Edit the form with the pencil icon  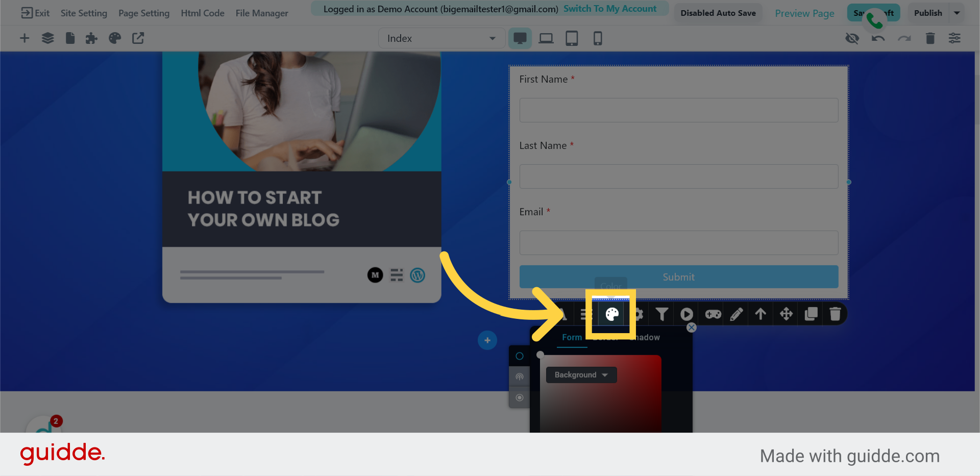[x=736, y=314]
